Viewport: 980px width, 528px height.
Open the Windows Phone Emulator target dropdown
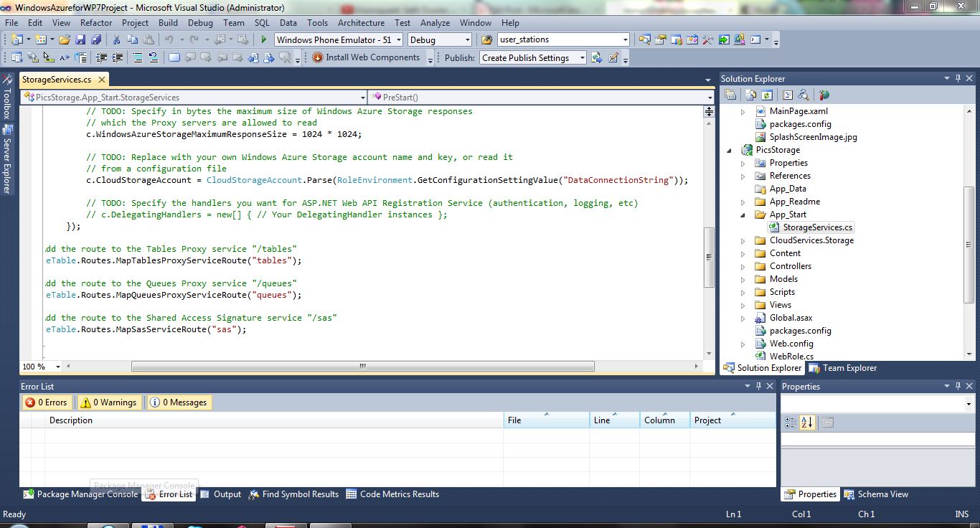tap(397, 40)
